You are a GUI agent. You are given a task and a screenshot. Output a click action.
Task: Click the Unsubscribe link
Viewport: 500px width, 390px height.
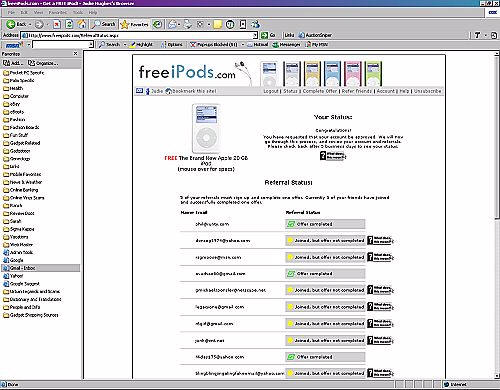[x=428, y=91]
